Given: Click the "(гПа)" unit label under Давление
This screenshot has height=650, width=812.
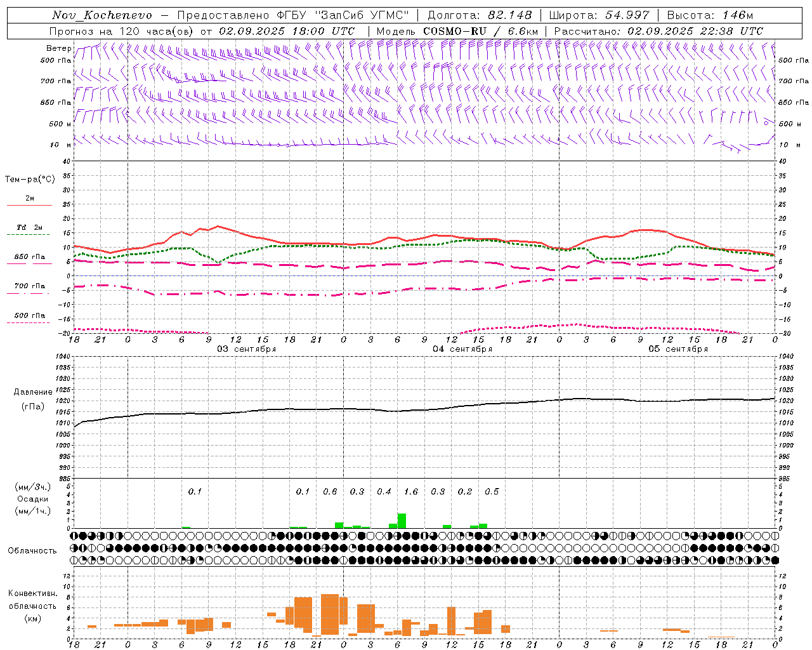Looking at the screenshot, I should pos(32,407).
